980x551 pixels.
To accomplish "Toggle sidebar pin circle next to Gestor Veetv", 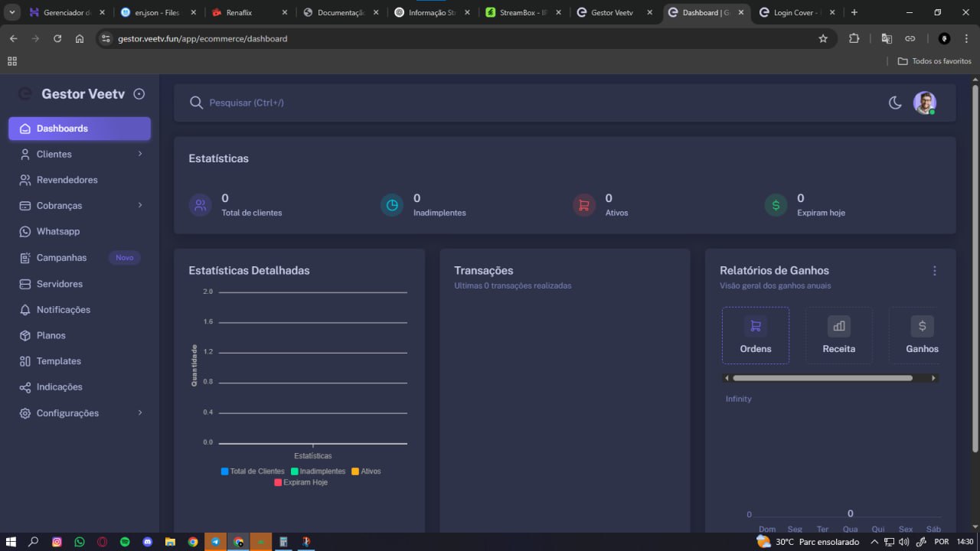I will (139, 94).
